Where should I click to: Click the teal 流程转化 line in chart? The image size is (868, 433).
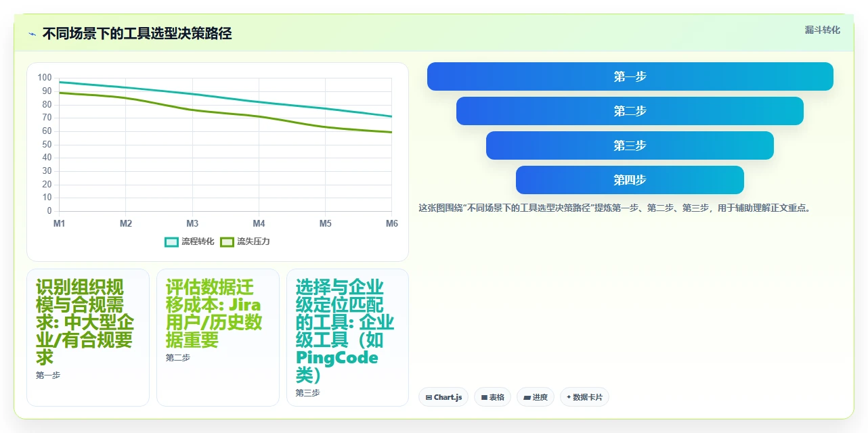pyautogui.click(x=225, y=98)
